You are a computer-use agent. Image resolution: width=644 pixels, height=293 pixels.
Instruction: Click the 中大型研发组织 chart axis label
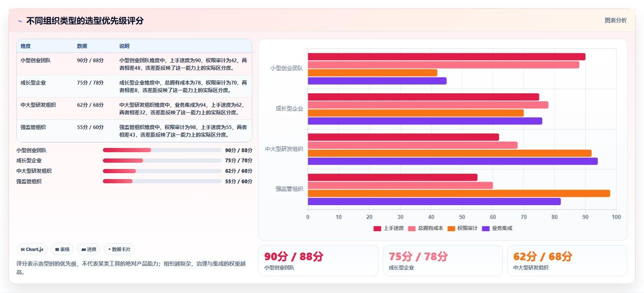click(x=284, y=149)
